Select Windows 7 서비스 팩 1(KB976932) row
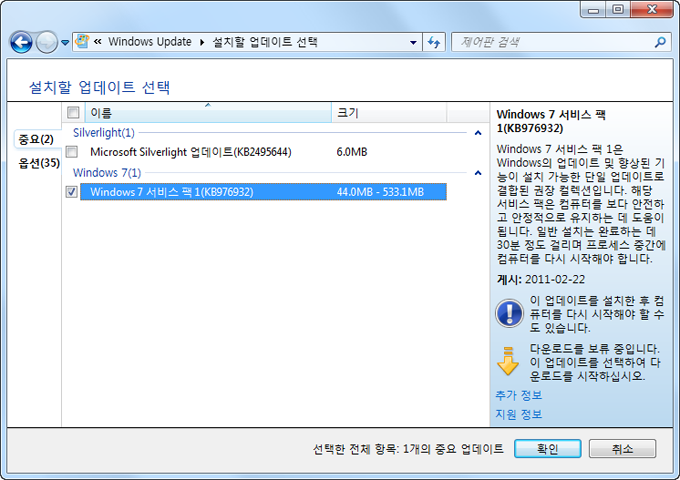The width and height of the screenshot is (680, 480). [263, 192]
